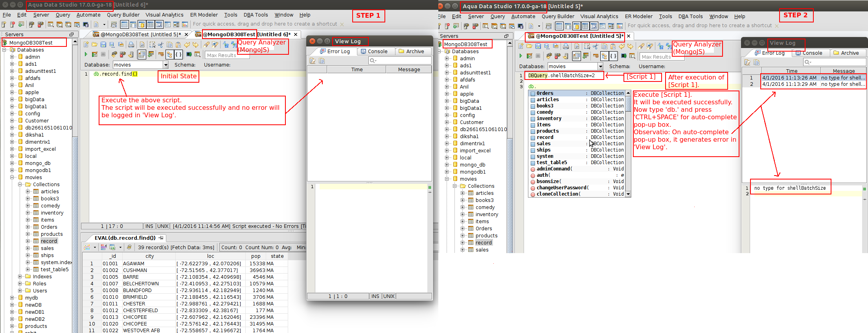Click Execute (green play) in Untitled 5 window
Screen dimensions: 868x333
pos(520,56)
